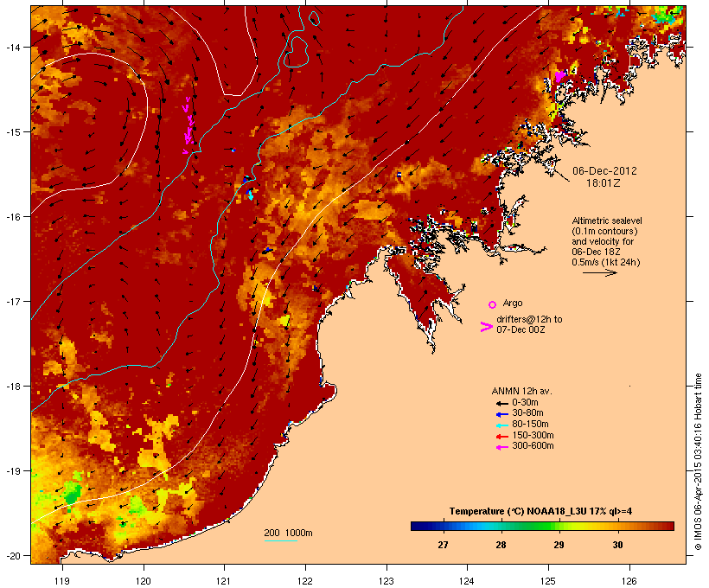Click the latitude axis label -16
Screen dimensions: 709x588
tap(13, 217)
